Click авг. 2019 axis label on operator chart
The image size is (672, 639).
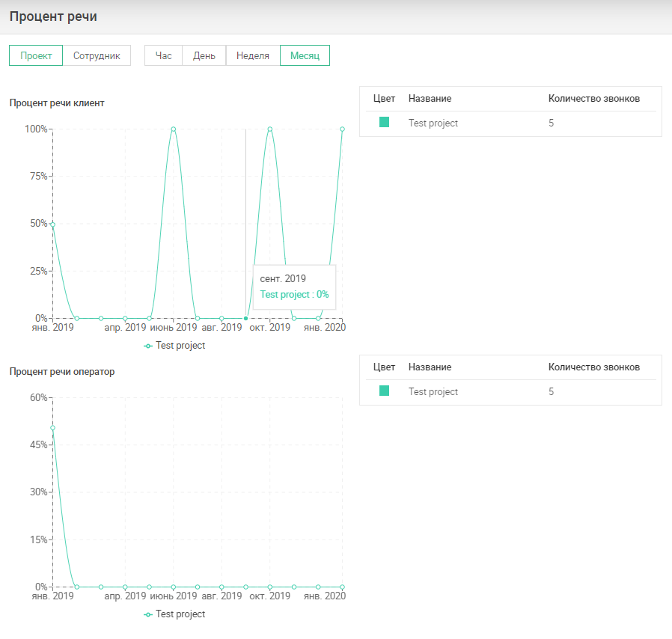pyautogui.click(x=222, y=596)
